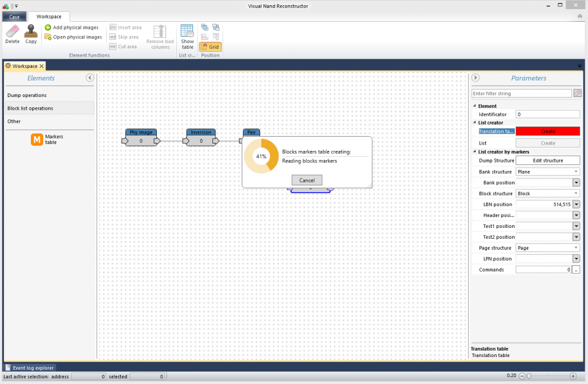Open the Dump operations category
The height and width of the screenshot is (384, 588).
coord(49,95)
